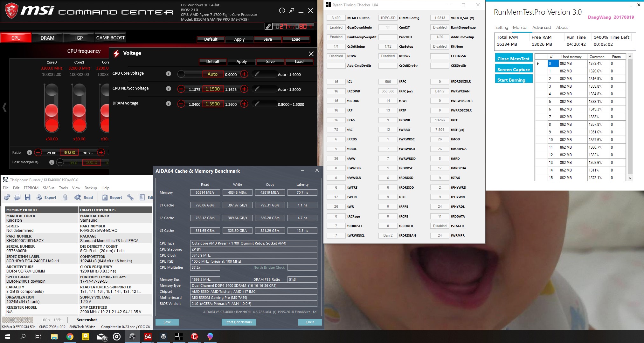Click the DRAM voltage 1.3500 value field
Screen dimensions: 644x343
pos(213,104)
